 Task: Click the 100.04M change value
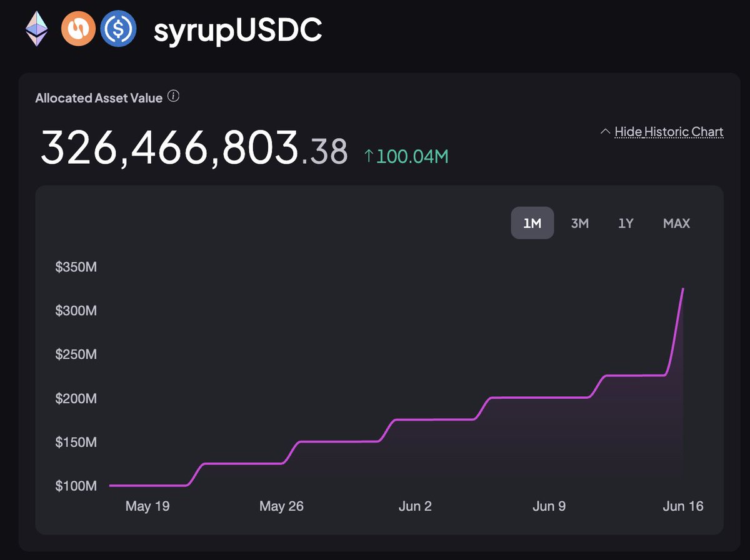coord(413,156)
